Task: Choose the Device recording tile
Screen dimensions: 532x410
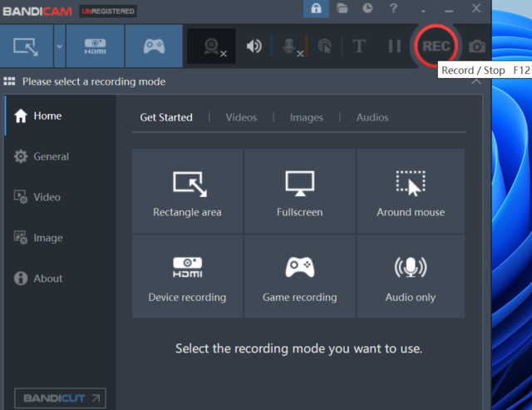Action: (x=187, y=277)
